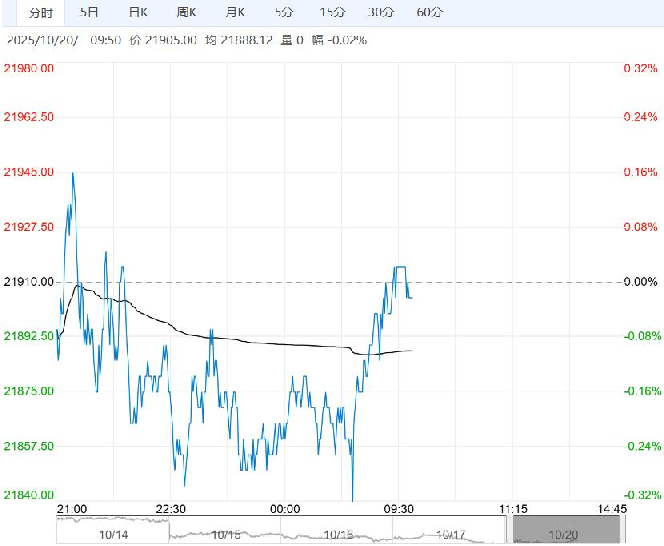Switch to the 周K weekly tab
This screenshot has width=664, height=546.
click(186, 13)
